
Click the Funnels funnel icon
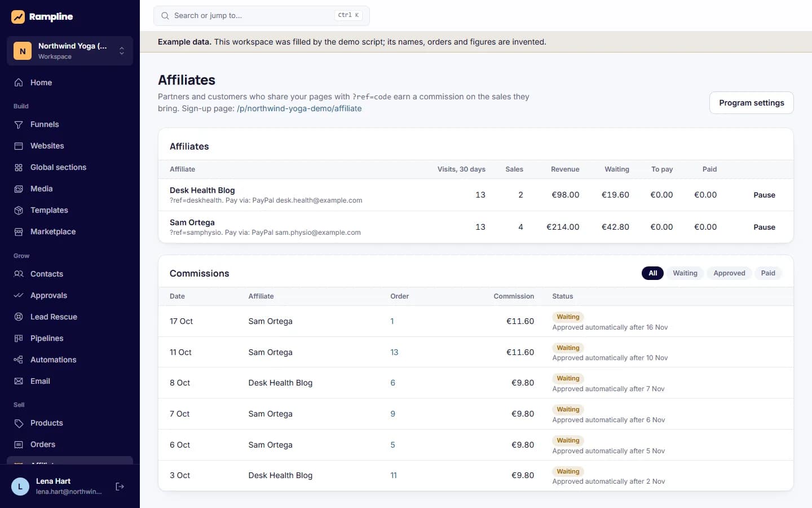(x=19, y=124)
